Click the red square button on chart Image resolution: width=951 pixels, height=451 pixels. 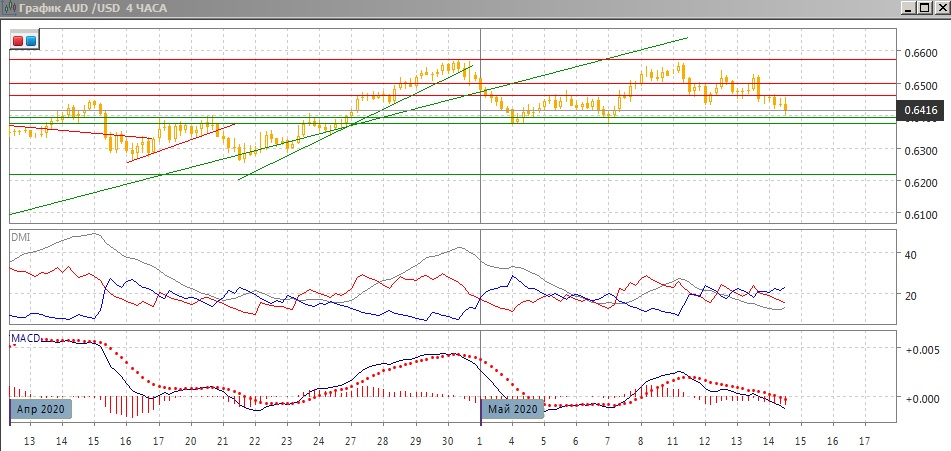[18, 40]
